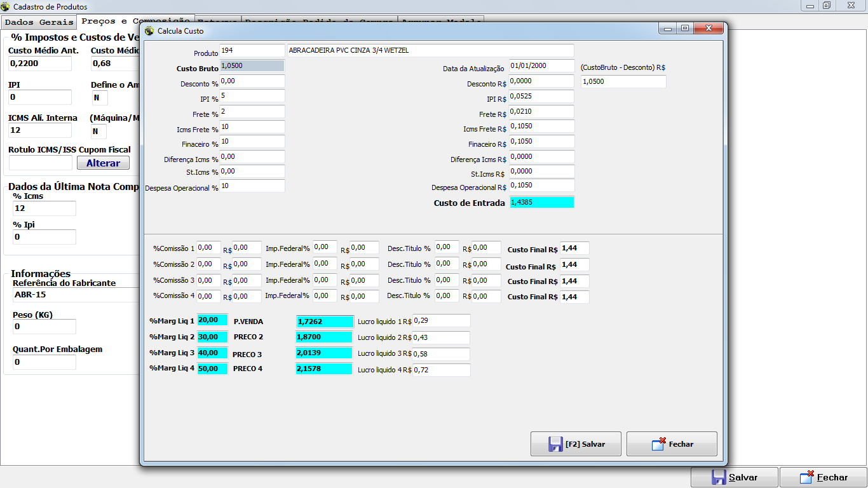Click Imp.Federal% field in first row
The height and width of the screenshot is (488, 868).
[x=325, y=248]
